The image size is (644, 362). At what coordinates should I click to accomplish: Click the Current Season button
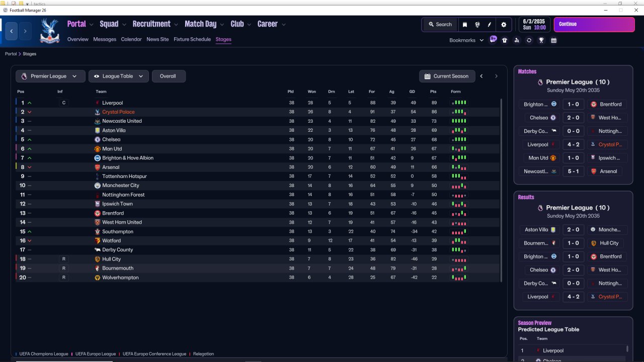click(446, 76)
